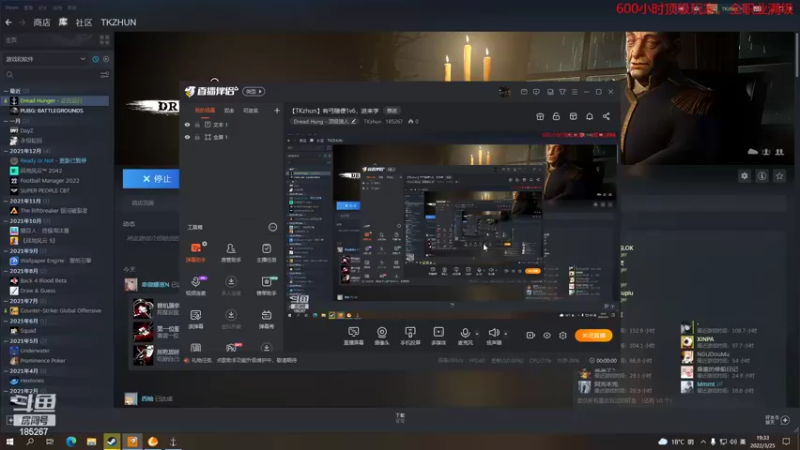Select Football Manager 2022 in library
The width and height of the screenshot is (800, 450).
tap(49, 181)
